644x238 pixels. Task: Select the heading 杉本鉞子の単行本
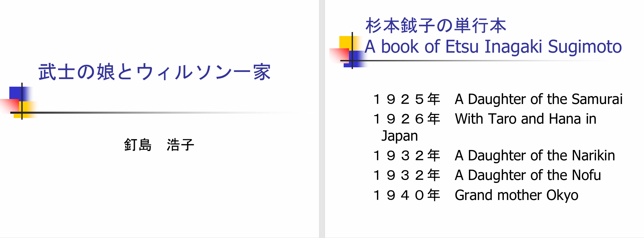pyautogui.click(x=436, y=26)
